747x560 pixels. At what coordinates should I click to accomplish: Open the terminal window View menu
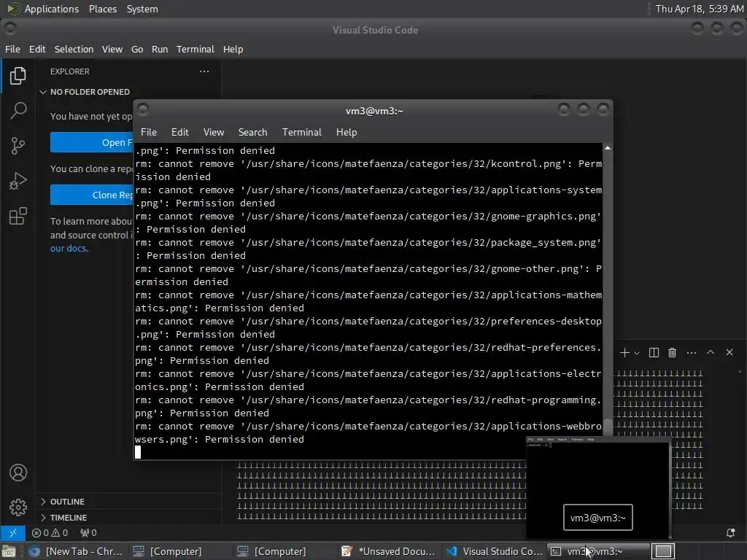click(x=214, y=133)
